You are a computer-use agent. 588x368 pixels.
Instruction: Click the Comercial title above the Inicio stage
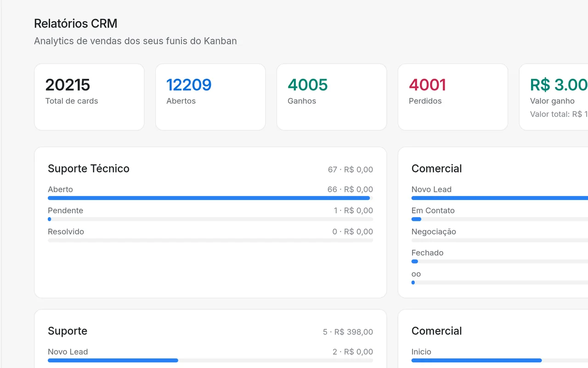[x=436, y=331]
